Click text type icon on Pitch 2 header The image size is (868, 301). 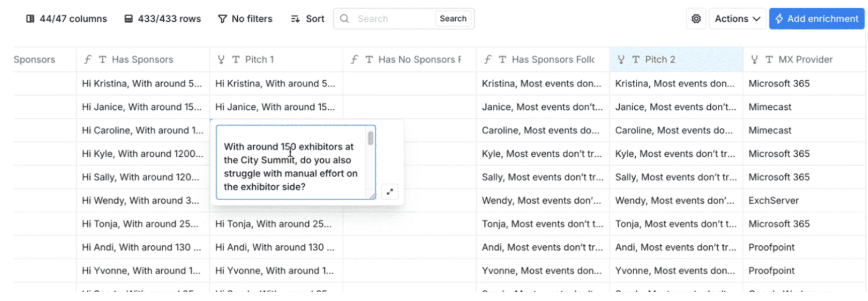[636, 59]
